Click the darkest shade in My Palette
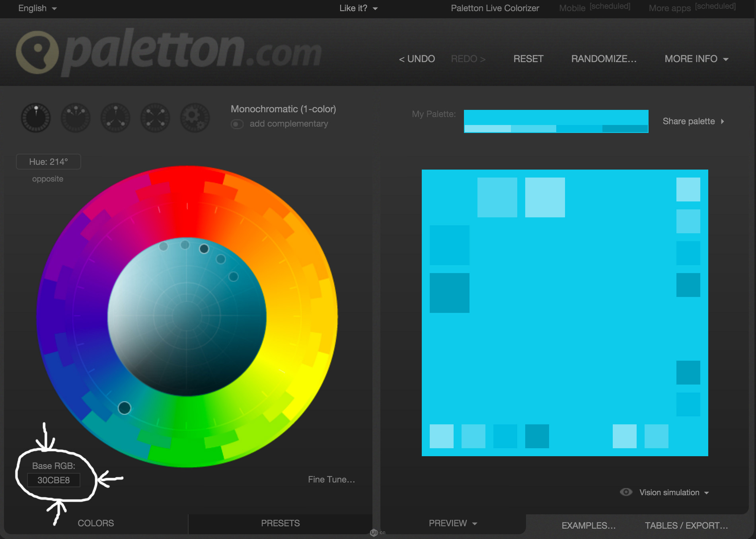 [625, 129]
